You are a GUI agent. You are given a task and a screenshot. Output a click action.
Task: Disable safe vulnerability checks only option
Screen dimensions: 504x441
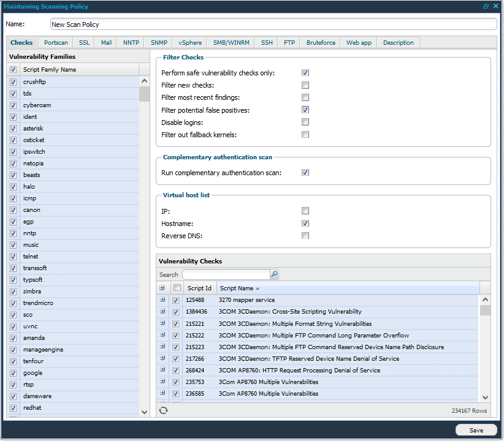point(305,73)
